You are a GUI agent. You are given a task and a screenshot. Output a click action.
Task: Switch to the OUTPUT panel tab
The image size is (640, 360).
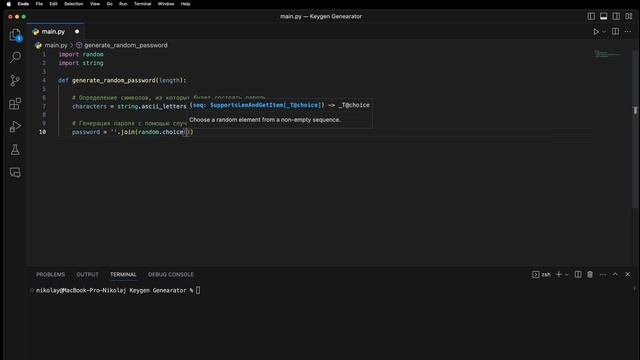pyautogui.click(x=87, y=275)
